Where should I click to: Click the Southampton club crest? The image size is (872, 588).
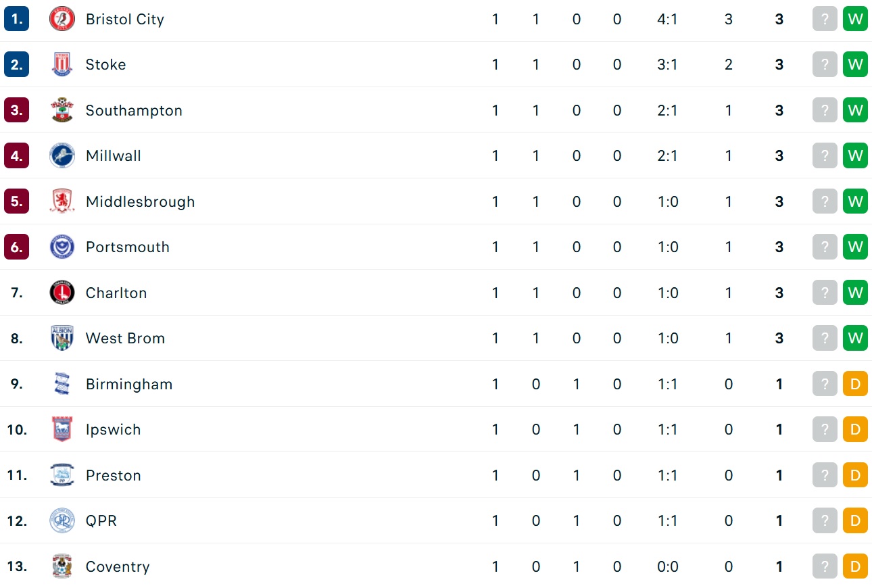62,110
